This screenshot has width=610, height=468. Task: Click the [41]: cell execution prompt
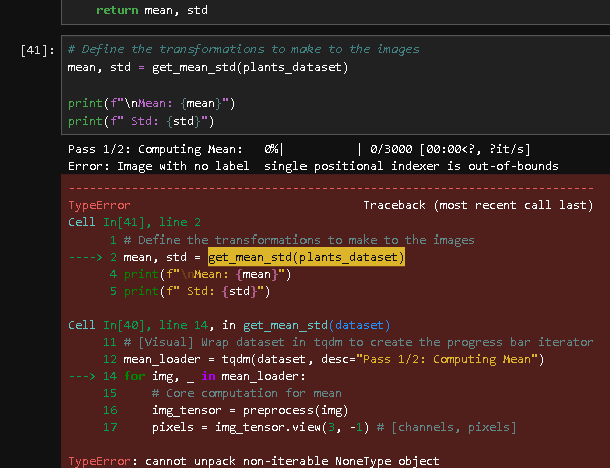point(37,50)
